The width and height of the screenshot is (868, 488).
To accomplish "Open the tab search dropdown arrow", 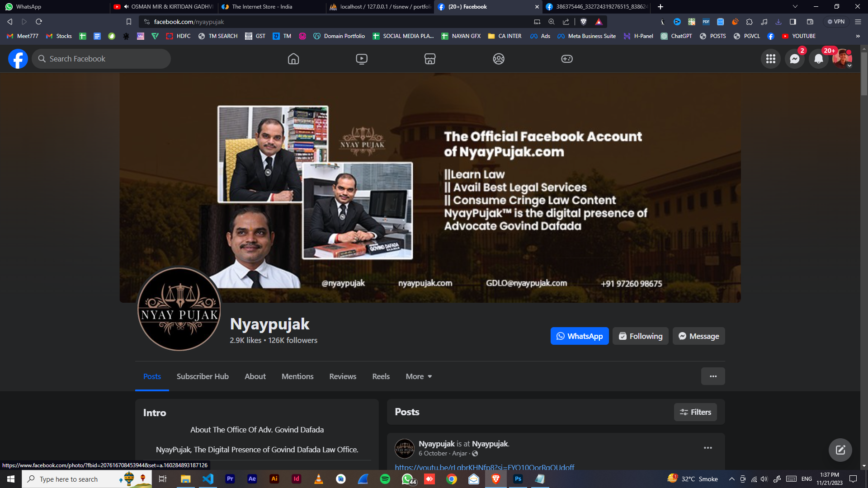I will (795, 7).
